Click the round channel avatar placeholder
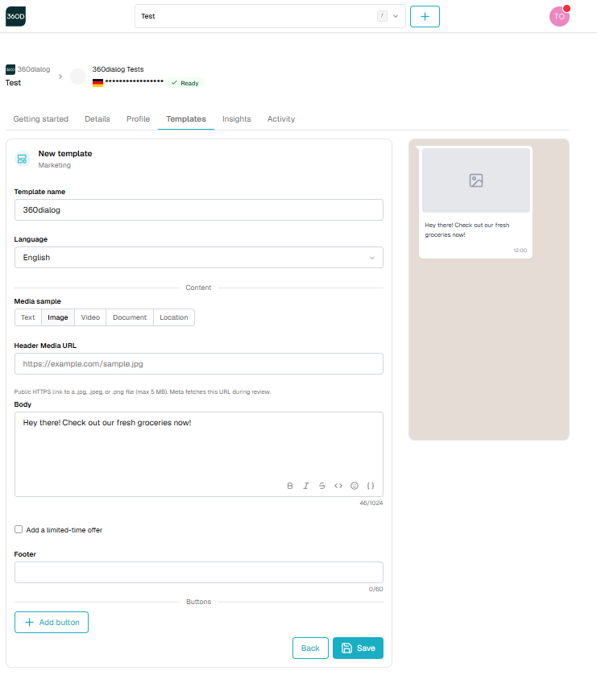Screen dimensions: 597x700 [78, 77]
